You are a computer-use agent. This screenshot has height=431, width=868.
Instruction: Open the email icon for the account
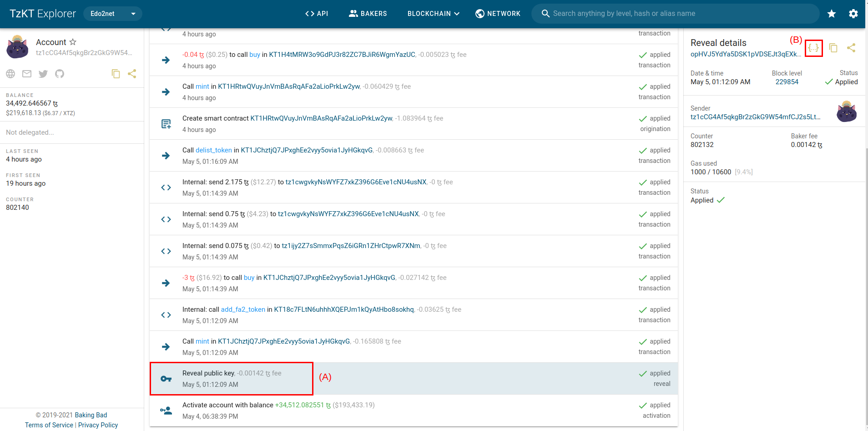26,73
